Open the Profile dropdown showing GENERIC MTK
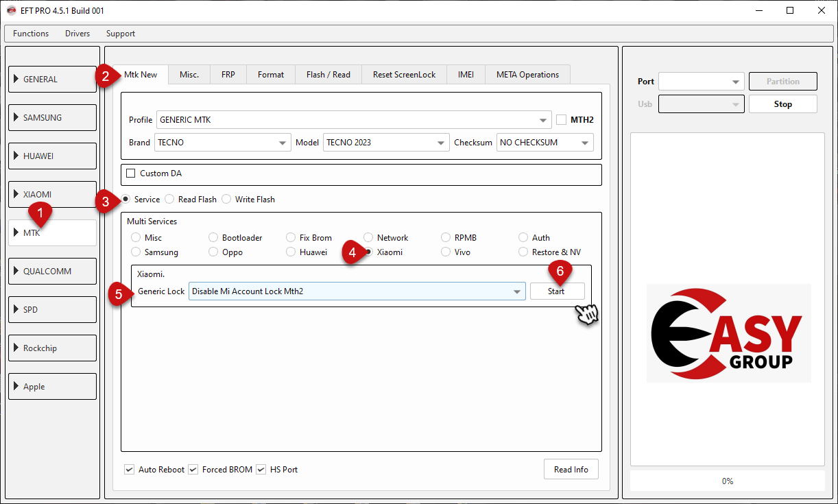Image resolution: width=838 pixels, height=504 pixels. [354, 119]
